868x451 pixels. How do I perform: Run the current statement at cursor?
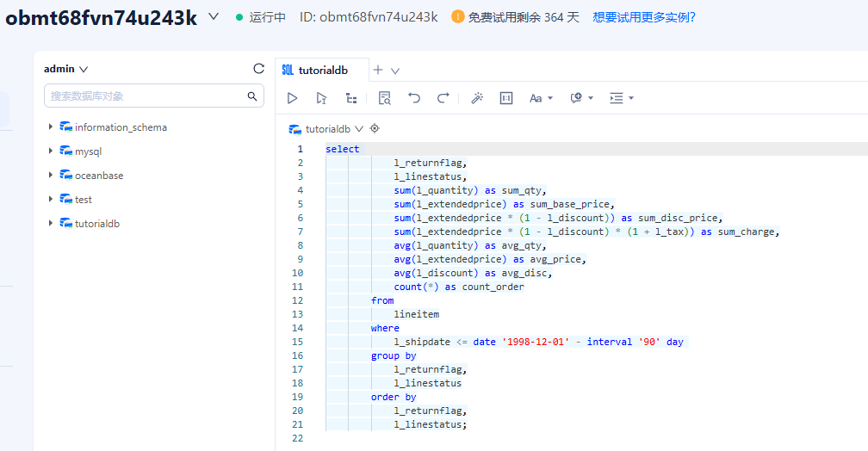click(x=321, y=98)
